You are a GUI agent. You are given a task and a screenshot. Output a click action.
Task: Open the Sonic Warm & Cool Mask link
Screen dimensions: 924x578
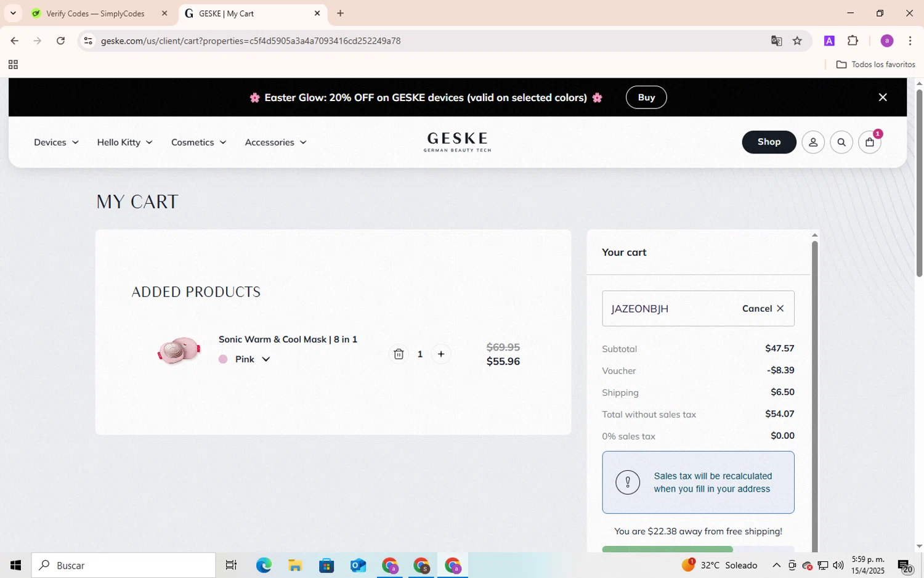point(288,340)
